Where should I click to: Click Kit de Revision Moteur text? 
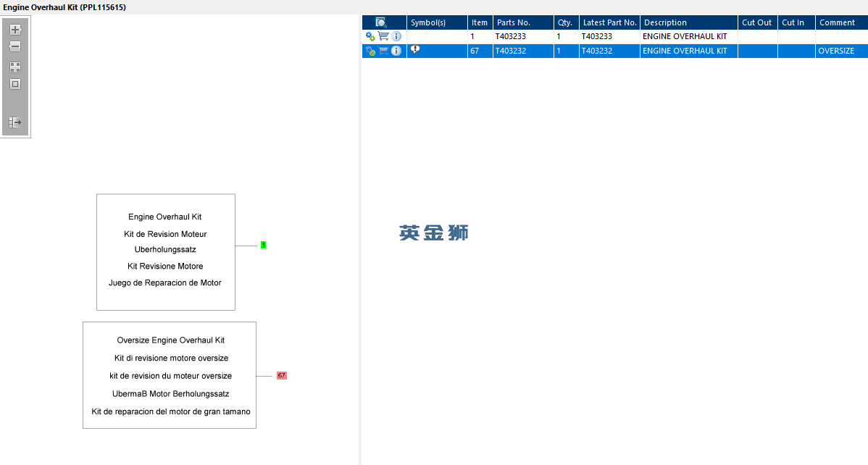165,234
